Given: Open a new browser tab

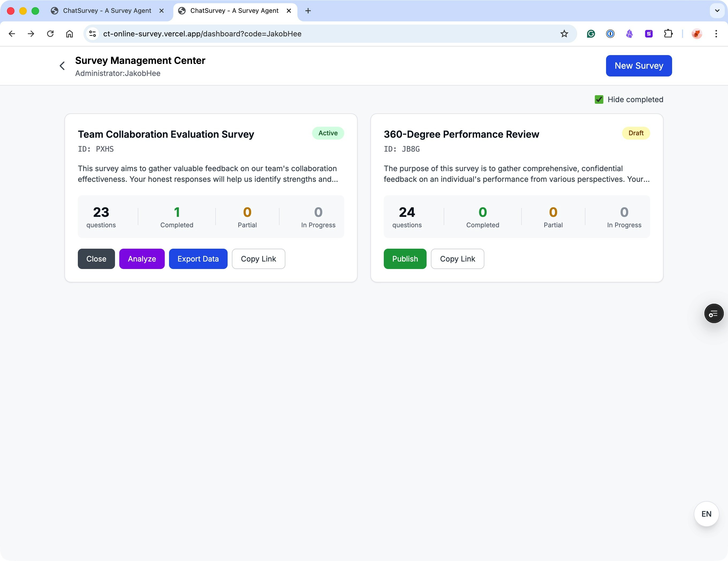Looking at the screenshot, I should tap(308, 11).
